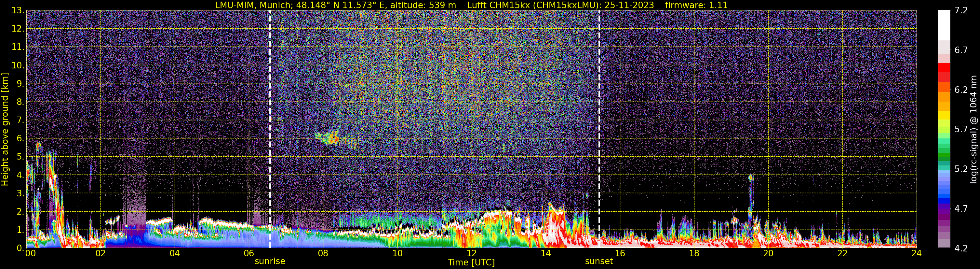This screenshot has height=269, width=980.
Task: Click the time axis tick label '00'
Action: (31, 253)
